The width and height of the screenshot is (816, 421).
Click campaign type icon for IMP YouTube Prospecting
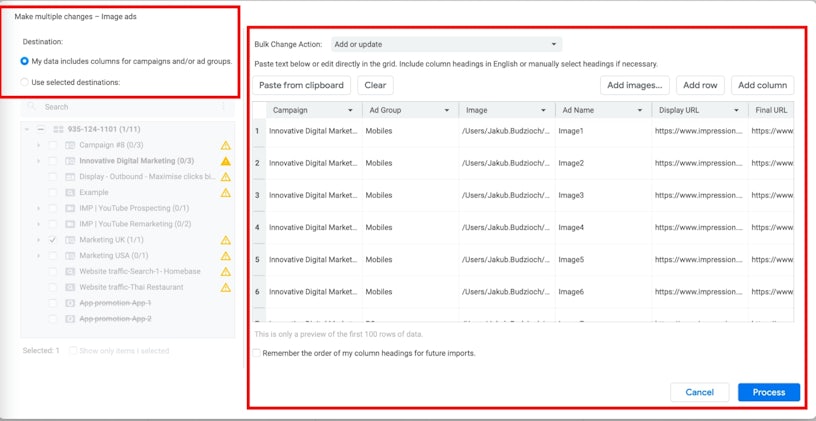70,208
